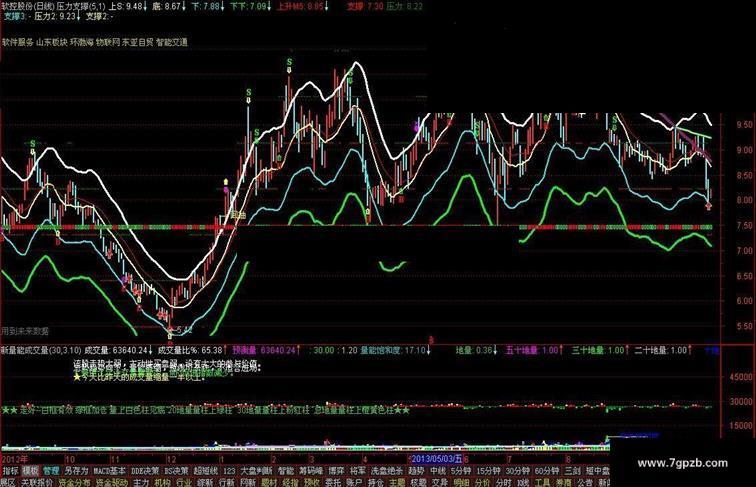Click the 二十地量: 1.00 readout
The image size is (756, 487).
pos(663,351)
